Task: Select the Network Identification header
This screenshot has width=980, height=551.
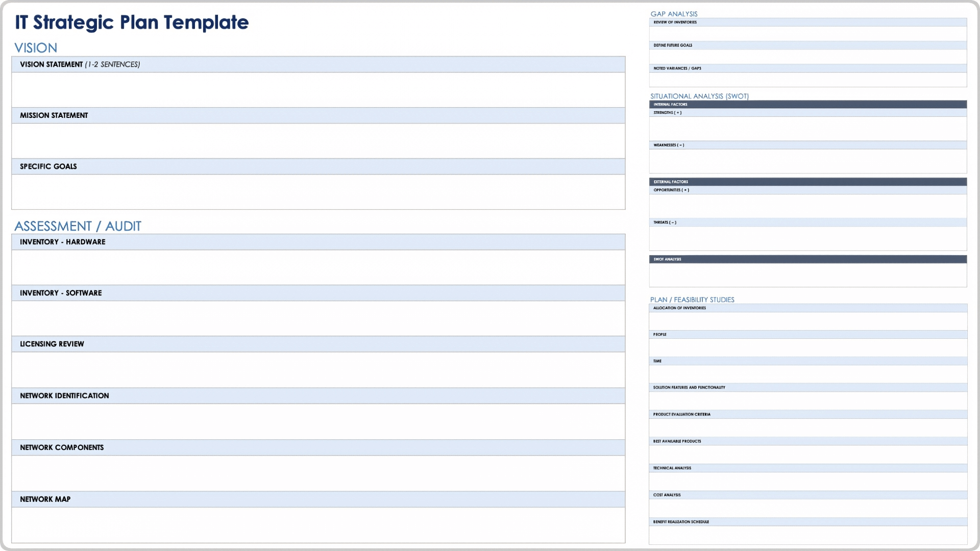Action: [318, 396]
